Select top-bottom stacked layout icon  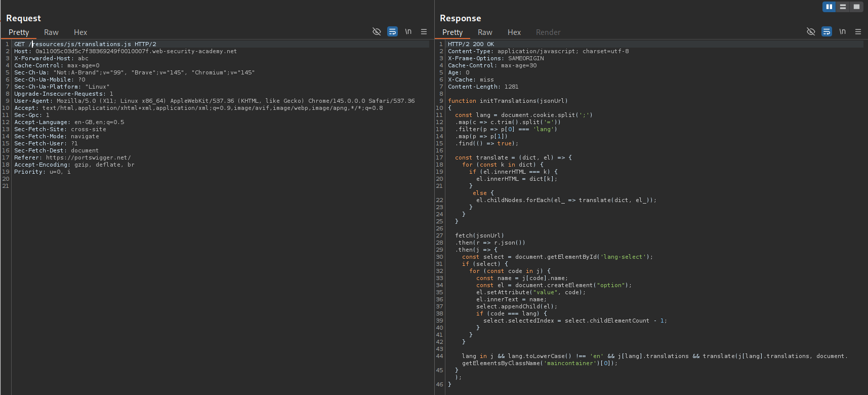pos(843,7)
